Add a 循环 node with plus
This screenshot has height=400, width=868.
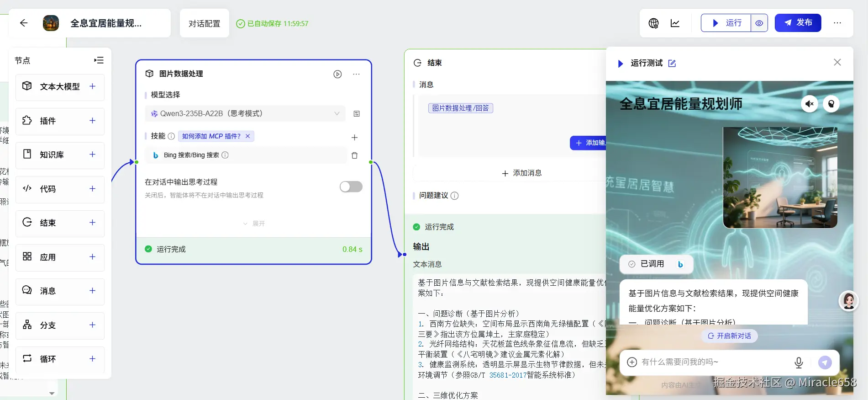92,358
